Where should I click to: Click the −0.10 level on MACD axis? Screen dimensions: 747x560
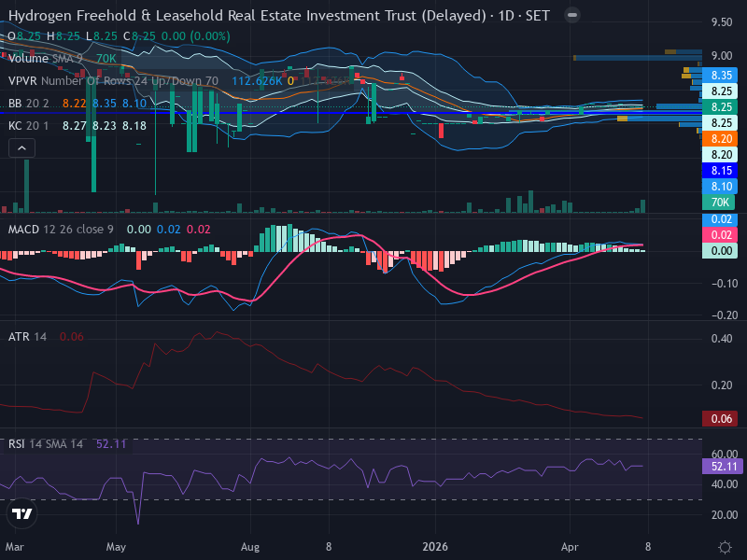[725, 284]
